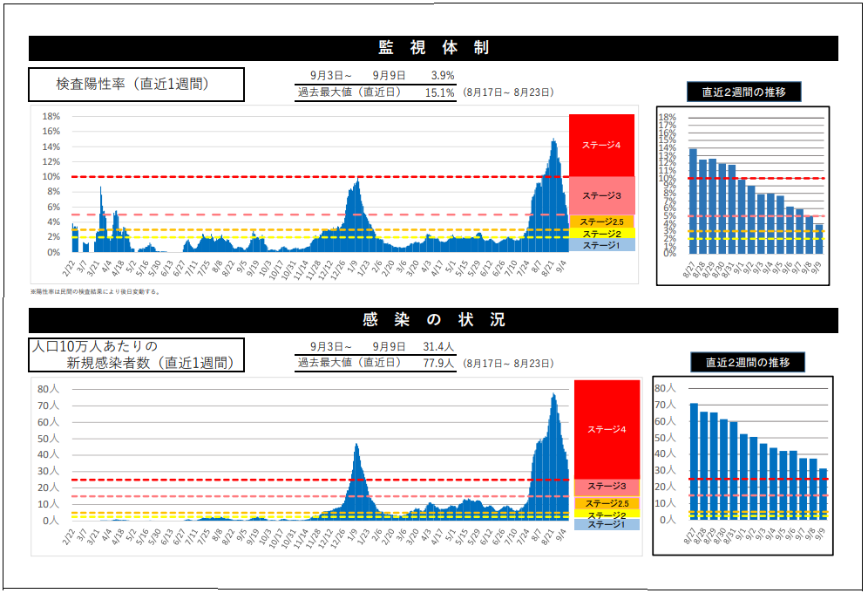Click red ステージ4 block in positivity rate chart
The image size is (868, 600).
tap(601, 145)
